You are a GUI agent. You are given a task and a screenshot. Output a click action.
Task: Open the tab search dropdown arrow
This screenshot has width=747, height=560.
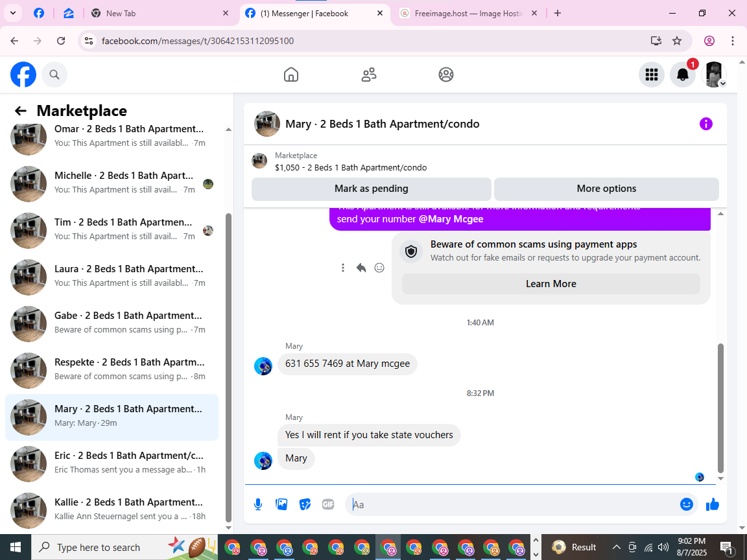point(13,14)
